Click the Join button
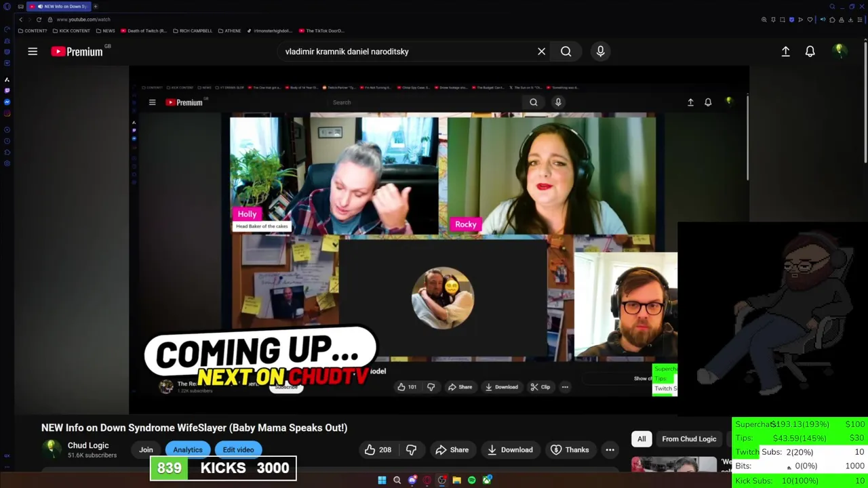868x488 pixels. tap(146, 449)
